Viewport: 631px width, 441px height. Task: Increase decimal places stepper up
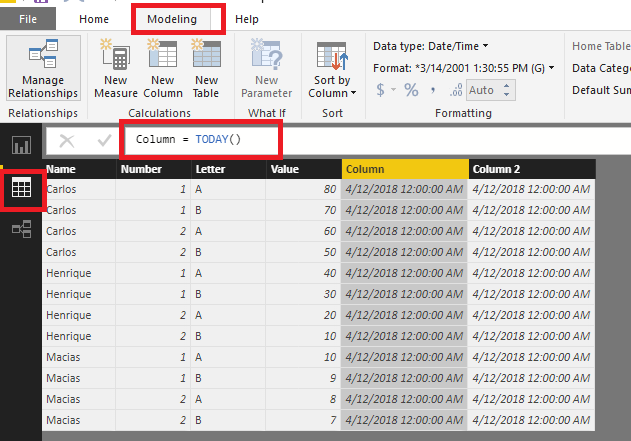(x=507, y=86)
